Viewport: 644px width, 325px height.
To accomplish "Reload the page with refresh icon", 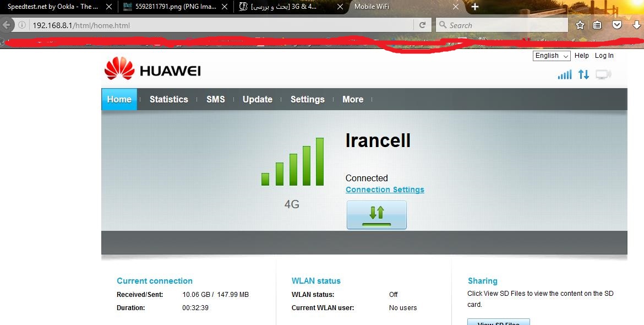I will click(x=422, y=25).
